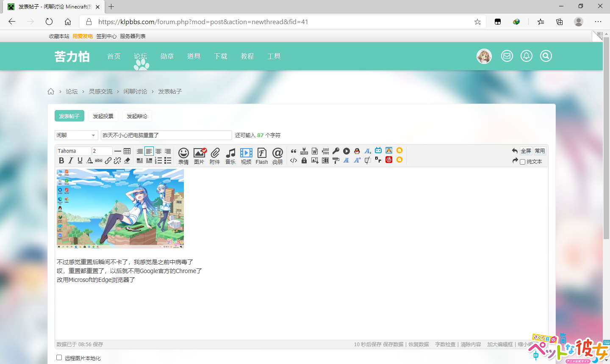Image resolution: width=610 pixels, height=364 pixels.
Task: Insert a code block
Action: (294, 160)
